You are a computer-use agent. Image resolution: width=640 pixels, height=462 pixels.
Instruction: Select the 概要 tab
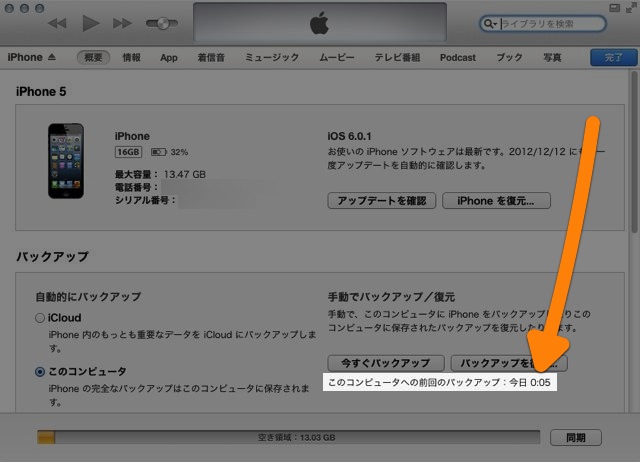click(93, 58)
